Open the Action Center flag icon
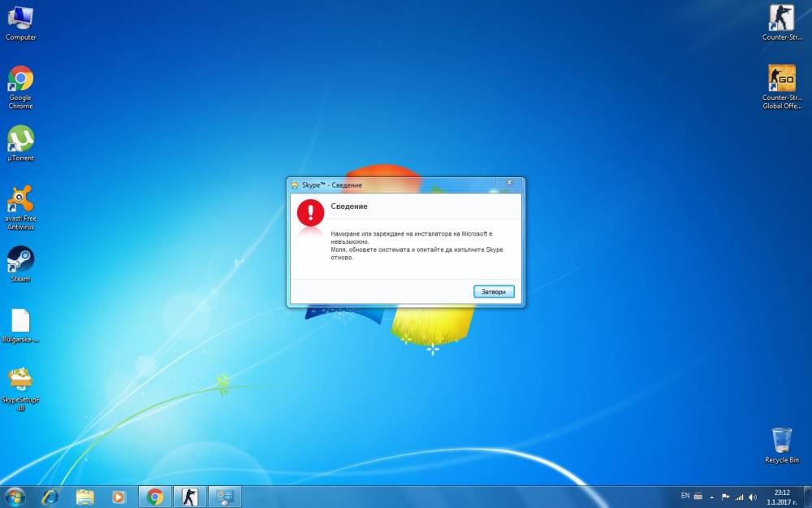Screen dimensions: 812x508 pos(725,497)
